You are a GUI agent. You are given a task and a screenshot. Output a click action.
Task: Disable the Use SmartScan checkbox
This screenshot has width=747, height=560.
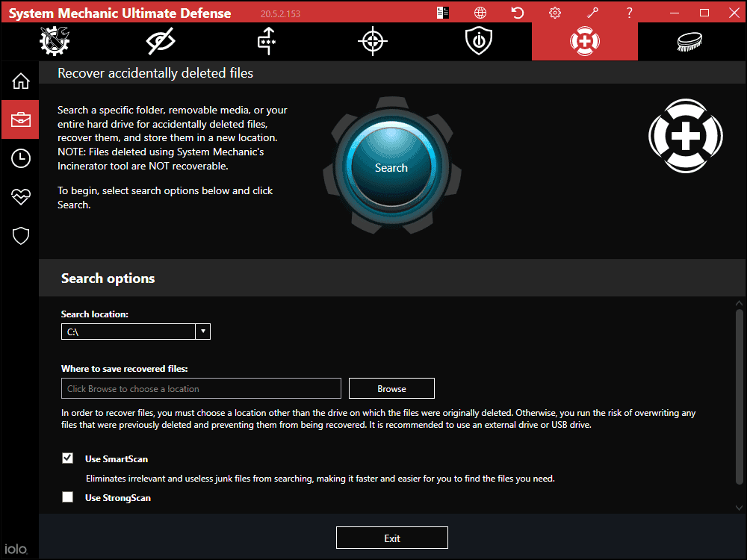point(67,458)
